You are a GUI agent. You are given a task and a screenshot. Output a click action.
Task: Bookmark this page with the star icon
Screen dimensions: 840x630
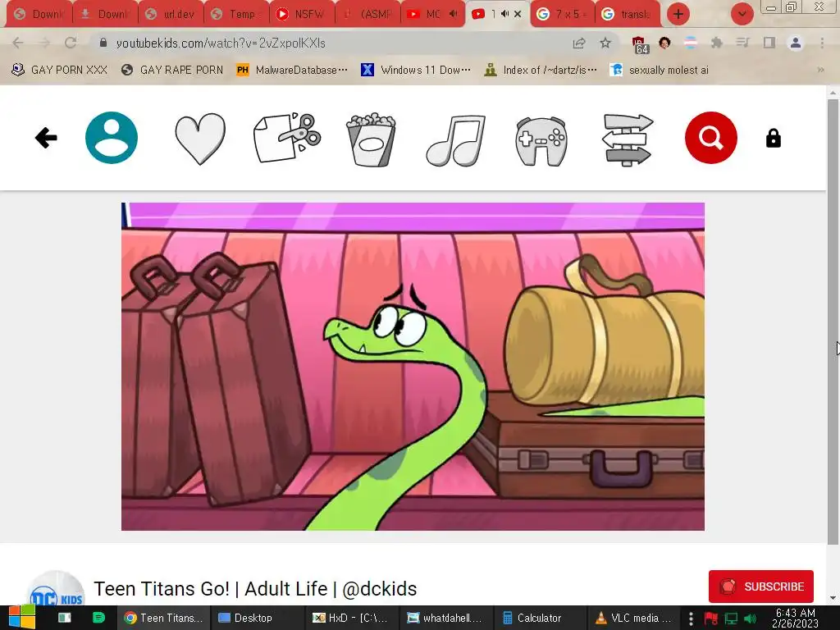coord(605,43)
